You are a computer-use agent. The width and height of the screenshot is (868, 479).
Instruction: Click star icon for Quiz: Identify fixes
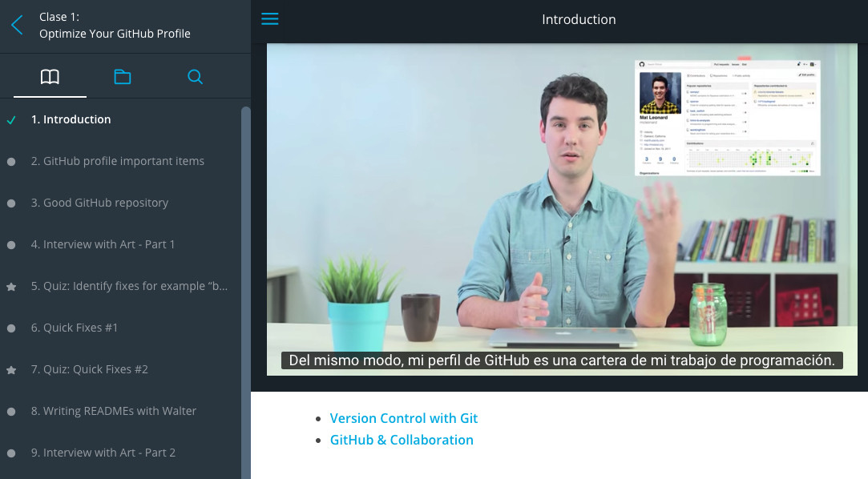click(x=11, y=287)
